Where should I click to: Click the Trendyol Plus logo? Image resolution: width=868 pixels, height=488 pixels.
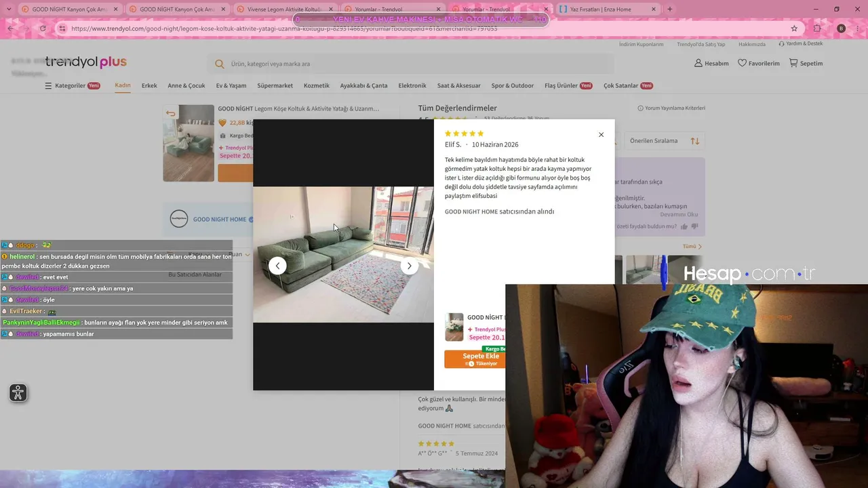point(86,62)
